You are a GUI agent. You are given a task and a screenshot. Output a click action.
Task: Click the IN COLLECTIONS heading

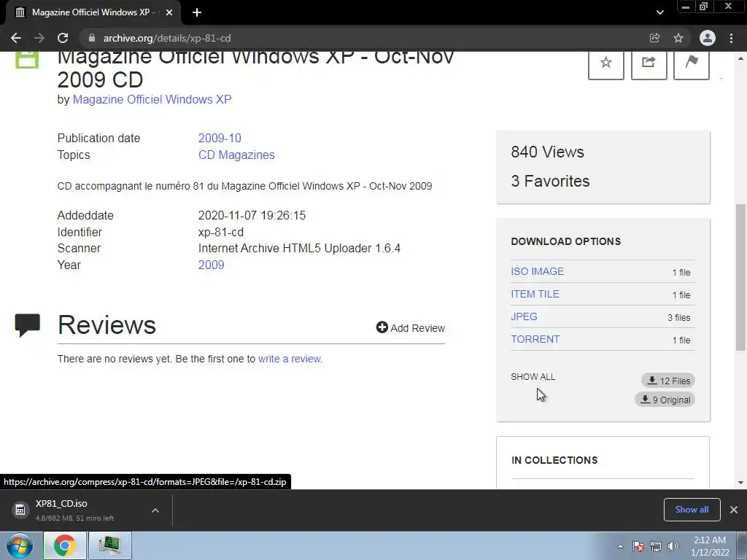554,460
